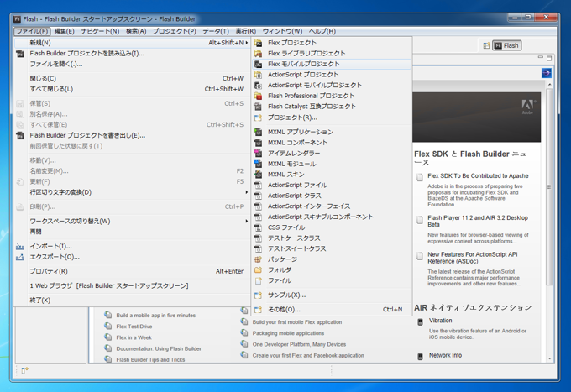
Task: Open Flex SDK To Be Contributed to Apache link
Action: 478,175
